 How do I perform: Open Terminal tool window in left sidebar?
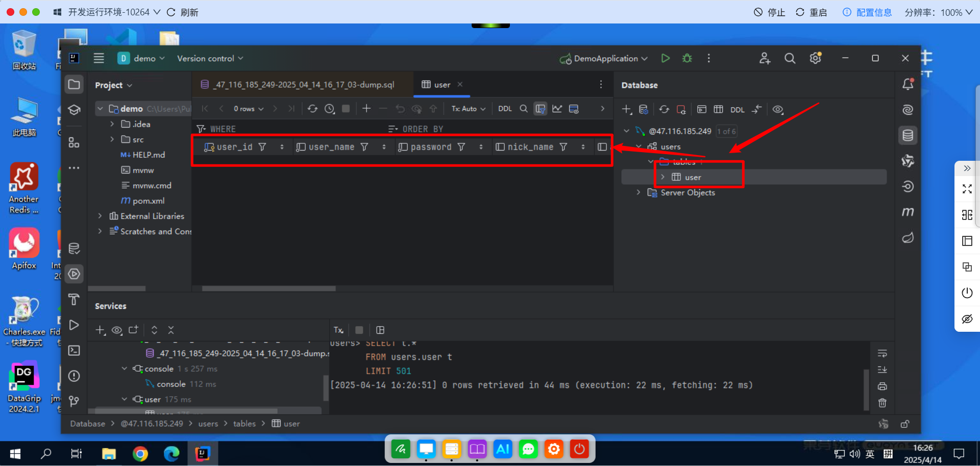click(74, 351)
